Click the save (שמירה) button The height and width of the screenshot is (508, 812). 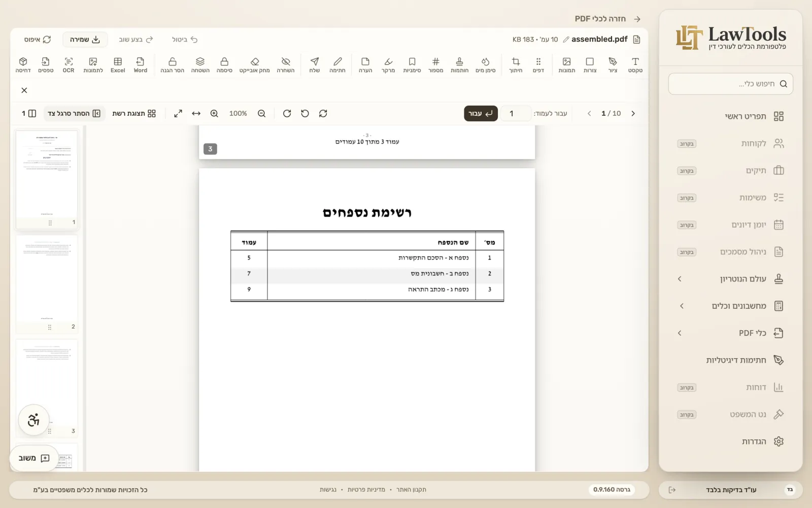tap(85, 39)
